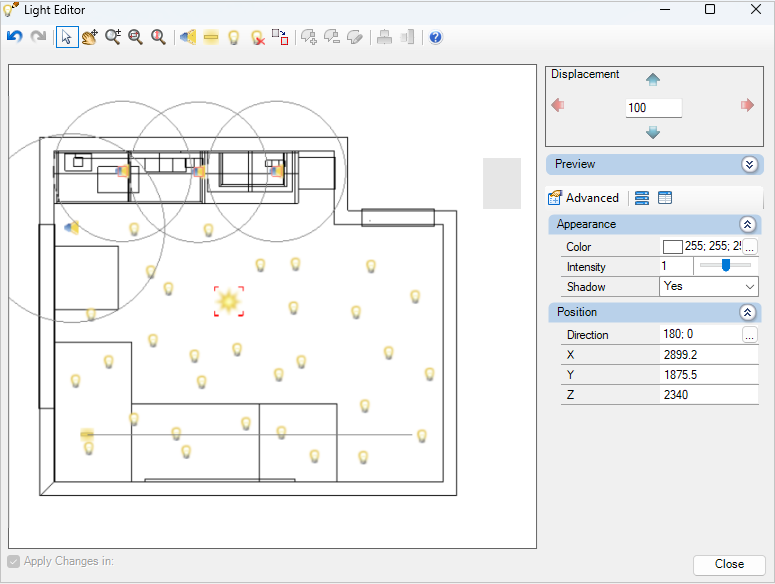Toggle the Apply Changes in checkbox
The height and width of the screenshot is (584, 775).
coord(13,561)
